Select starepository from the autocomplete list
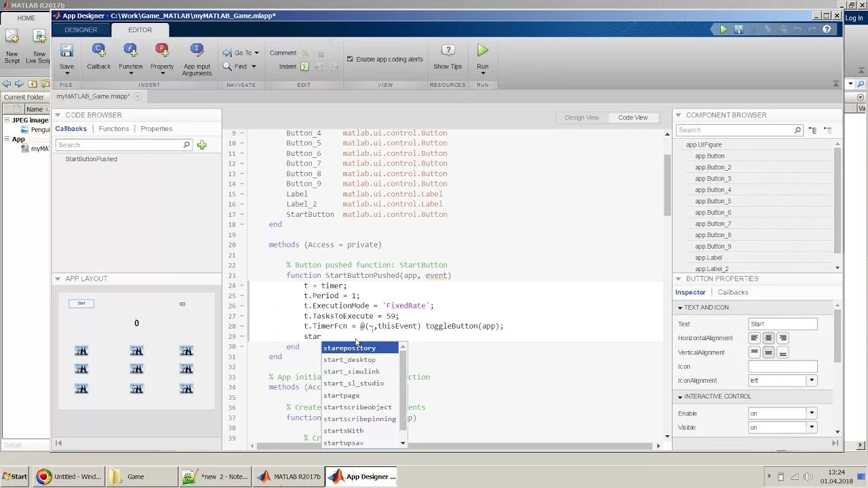 coord(360,348)
